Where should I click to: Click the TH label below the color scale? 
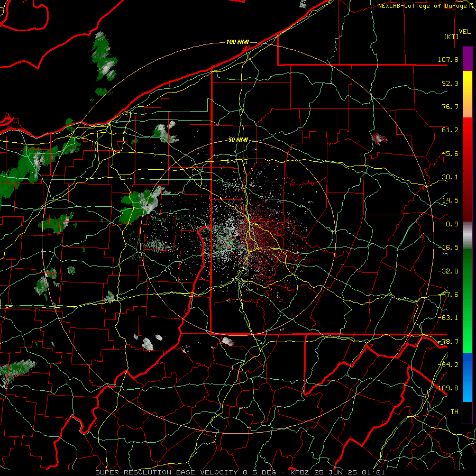click(x=454, y=412)
